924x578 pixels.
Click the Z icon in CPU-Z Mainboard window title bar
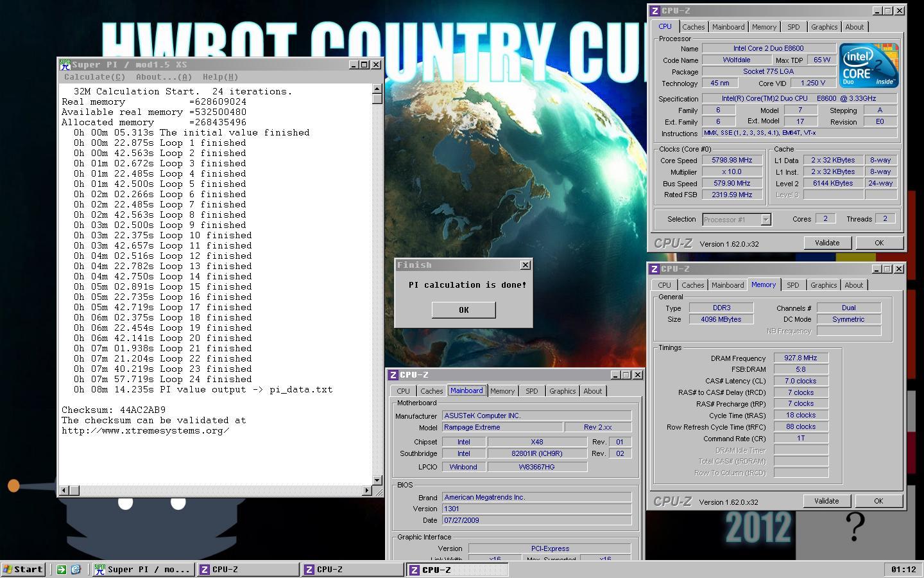point(393,375)
